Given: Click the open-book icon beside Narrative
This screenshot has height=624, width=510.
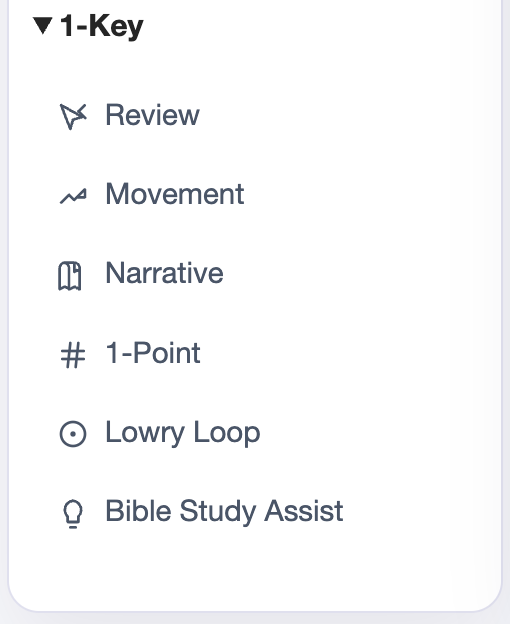Looking at the screenshot, I should point(70,276).
